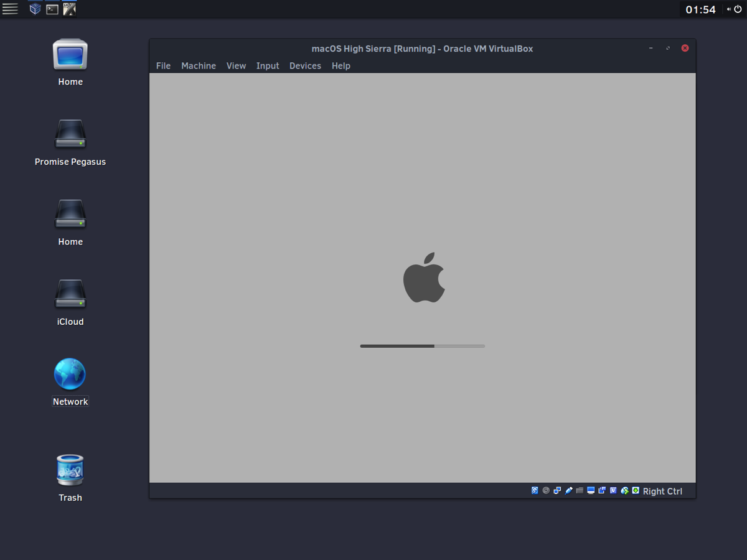Open the File menu in VirtualBox

(x=163, y=66)
